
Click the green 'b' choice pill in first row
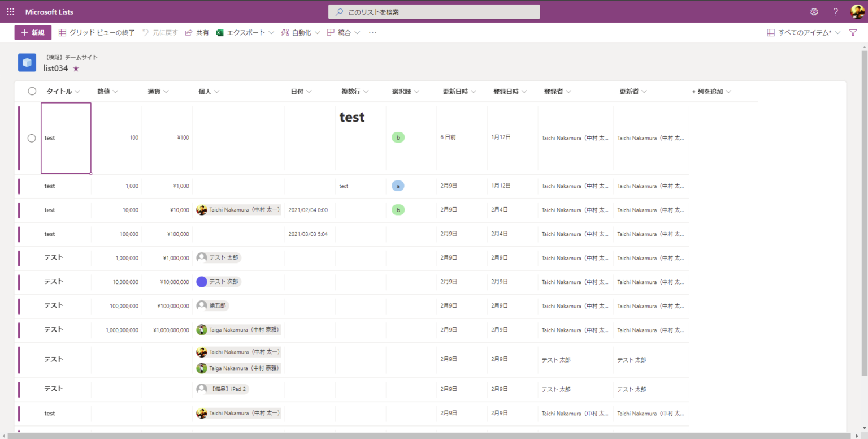[398, 137]
